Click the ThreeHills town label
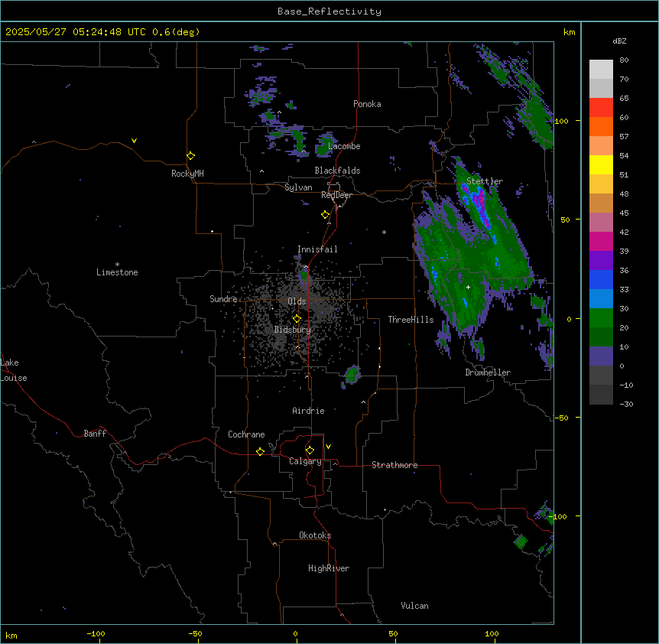The image size is (659, 644). [411, 320]
